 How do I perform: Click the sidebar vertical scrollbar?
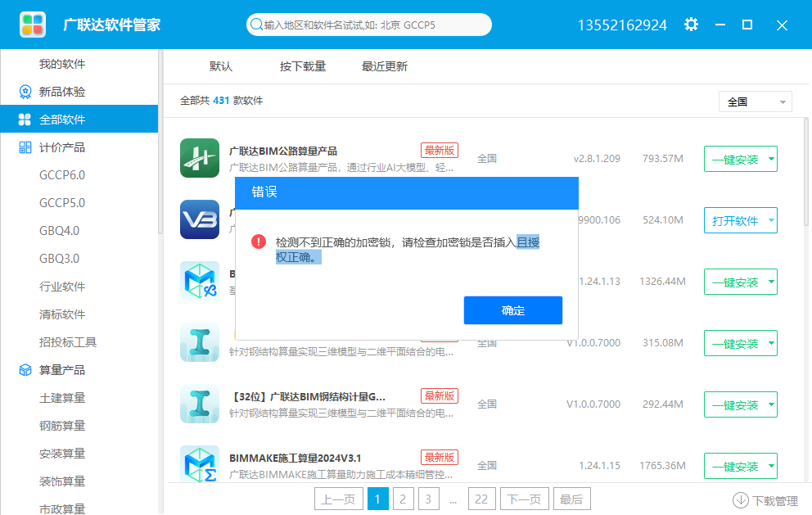pos(160,142)
